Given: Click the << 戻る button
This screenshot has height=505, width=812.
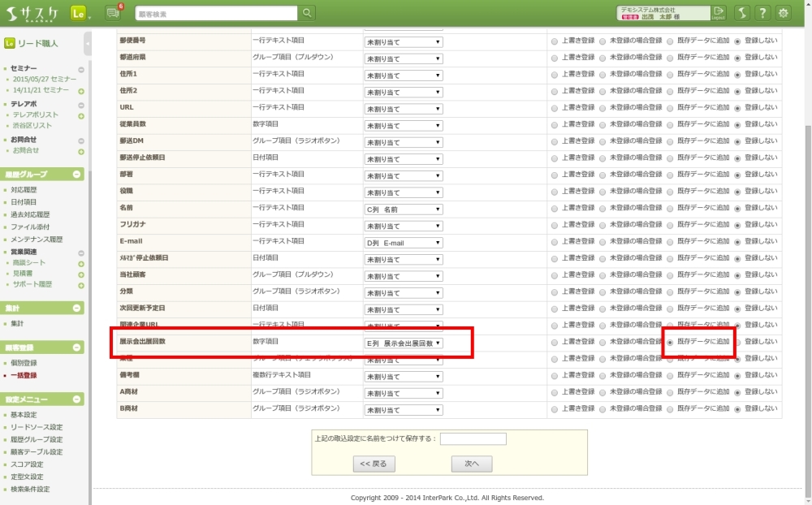Looking at the screenshot, I should 374,464.
